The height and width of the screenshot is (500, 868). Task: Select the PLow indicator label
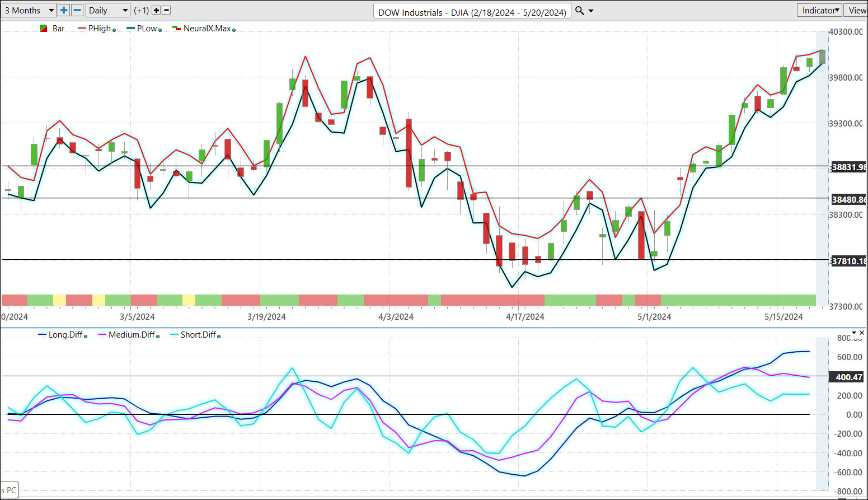click(147, 29)
